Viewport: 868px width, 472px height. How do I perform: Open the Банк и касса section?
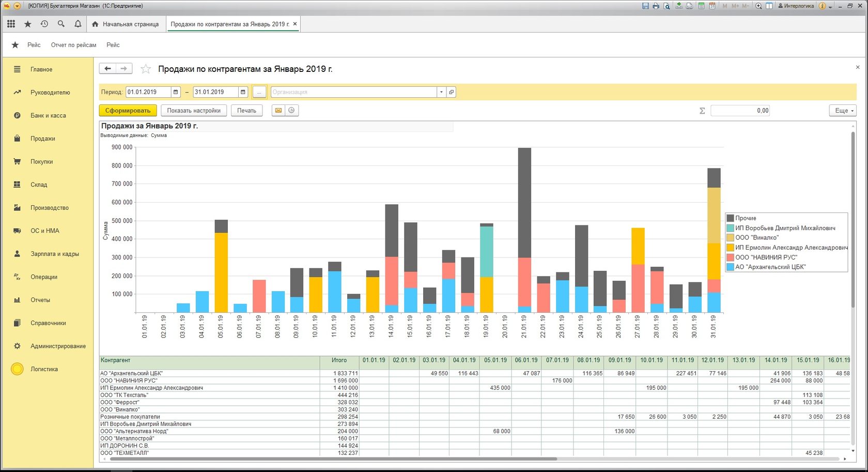coord(48,115)
